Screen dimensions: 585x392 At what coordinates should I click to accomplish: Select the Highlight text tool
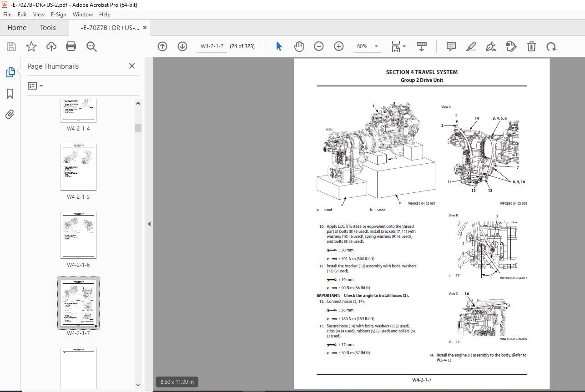coord(471,46)
